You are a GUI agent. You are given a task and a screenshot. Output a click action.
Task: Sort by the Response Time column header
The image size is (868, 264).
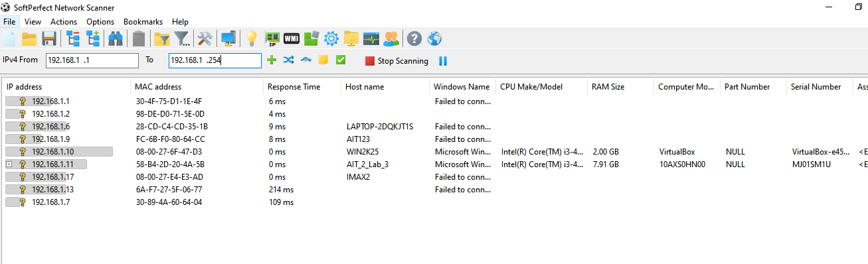pyautogui.click(x=294, y=87)
